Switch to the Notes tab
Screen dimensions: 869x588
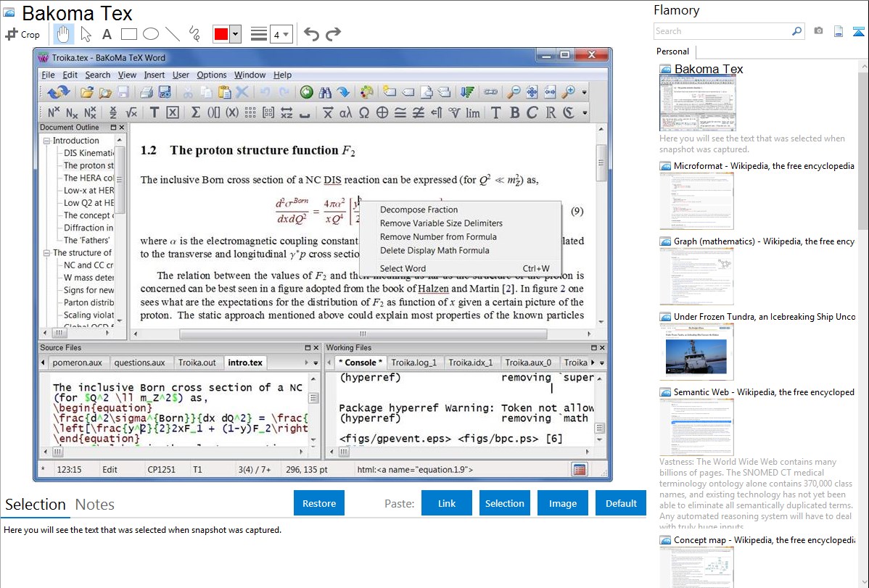[95, 505]
